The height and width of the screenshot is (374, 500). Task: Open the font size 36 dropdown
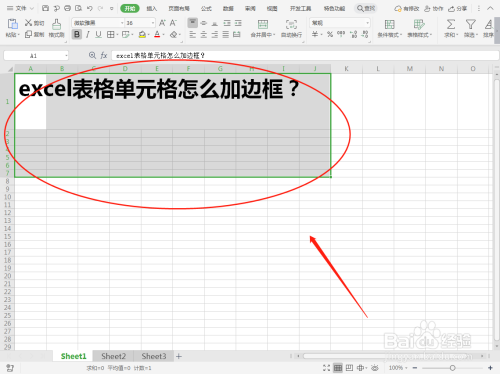coord(153,23)
